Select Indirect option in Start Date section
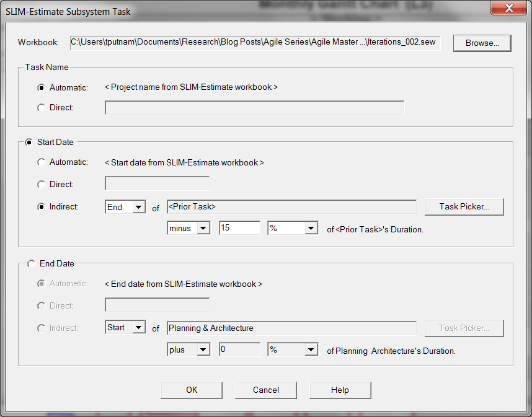Viewport: 532px width, 417px height. point(41,207)
